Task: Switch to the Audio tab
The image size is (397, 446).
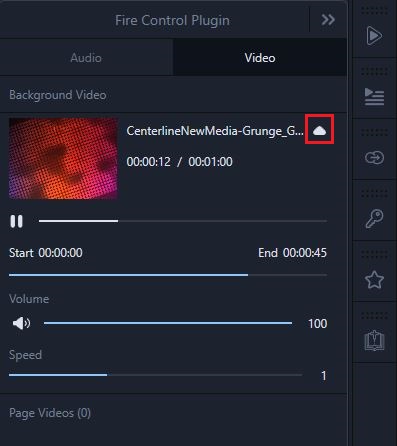Action: pos(86,58)
